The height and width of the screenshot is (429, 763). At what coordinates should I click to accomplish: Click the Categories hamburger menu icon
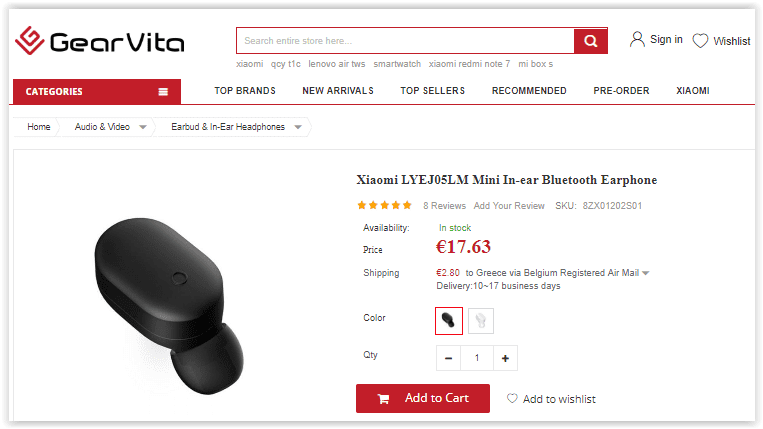point(163,92)
